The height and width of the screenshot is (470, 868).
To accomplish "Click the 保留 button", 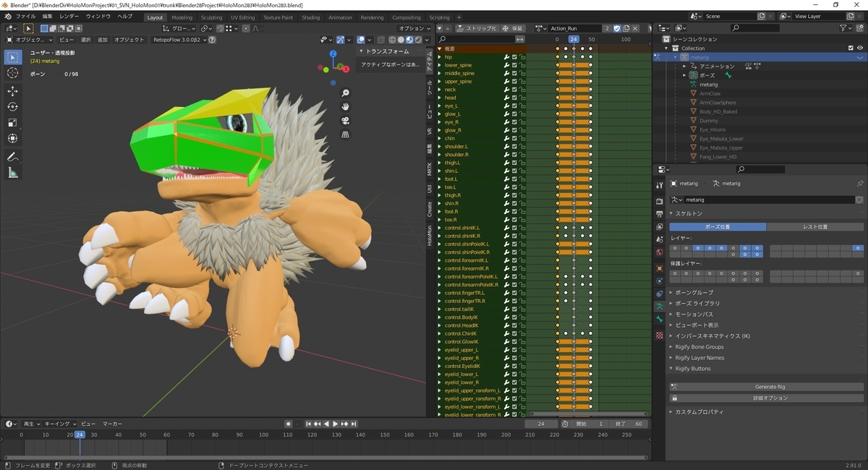I will tap(514, 28).
